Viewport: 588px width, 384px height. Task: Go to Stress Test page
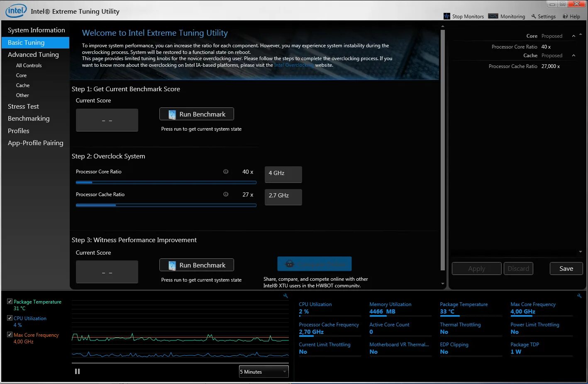(x=23, y=106)
